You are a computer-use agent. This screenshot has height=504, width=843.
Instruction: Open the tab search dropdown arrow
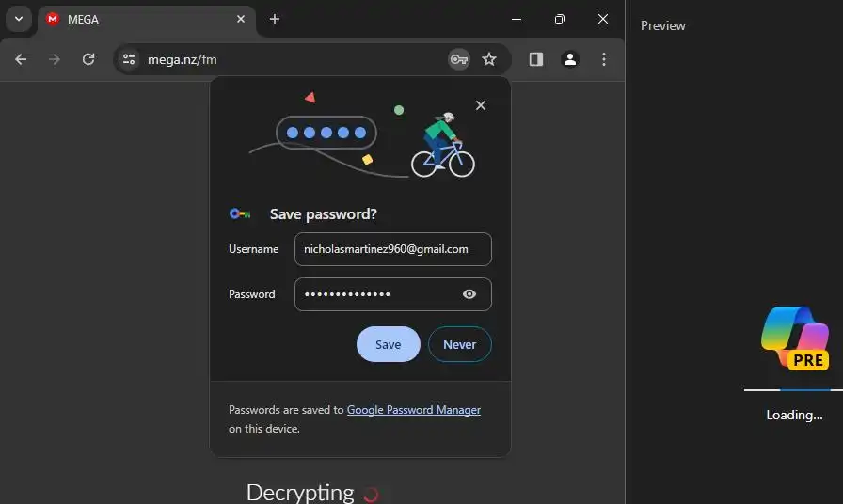(19, 19)
